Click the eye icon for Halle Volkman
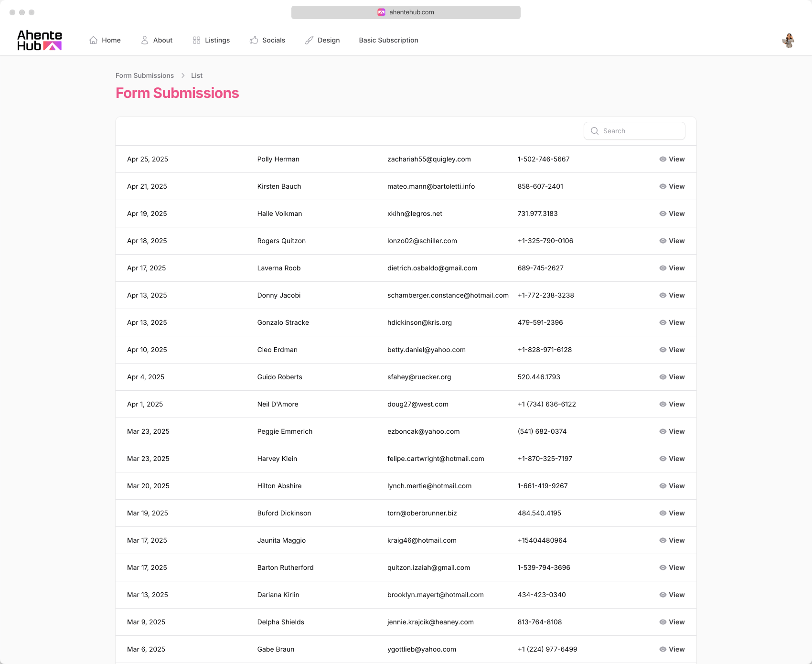812x664 pixels. click(663, 214)
